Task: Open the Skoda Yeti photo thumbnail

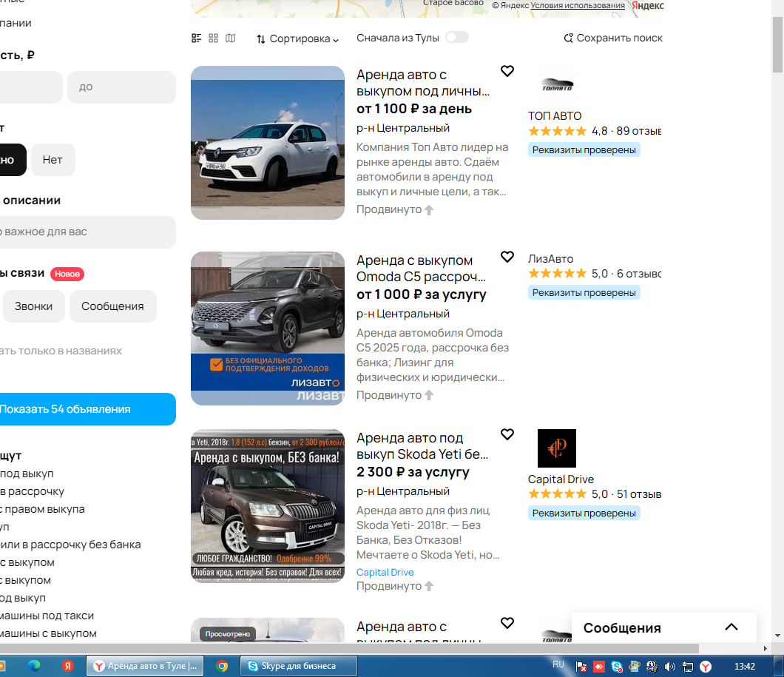Action: point(268,506)
